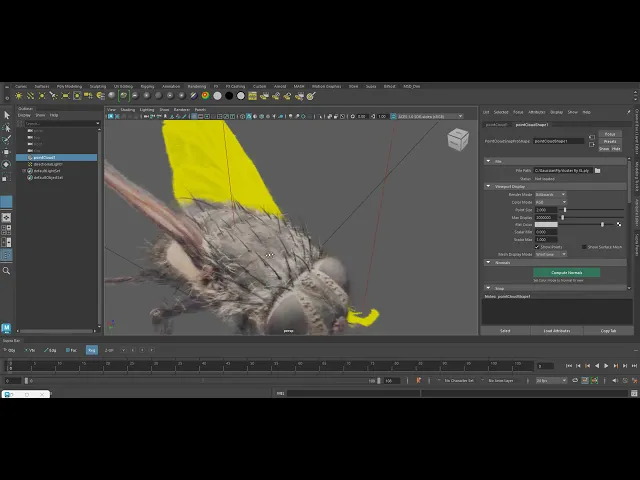Click the view cube in viewport

coord(458,139)
